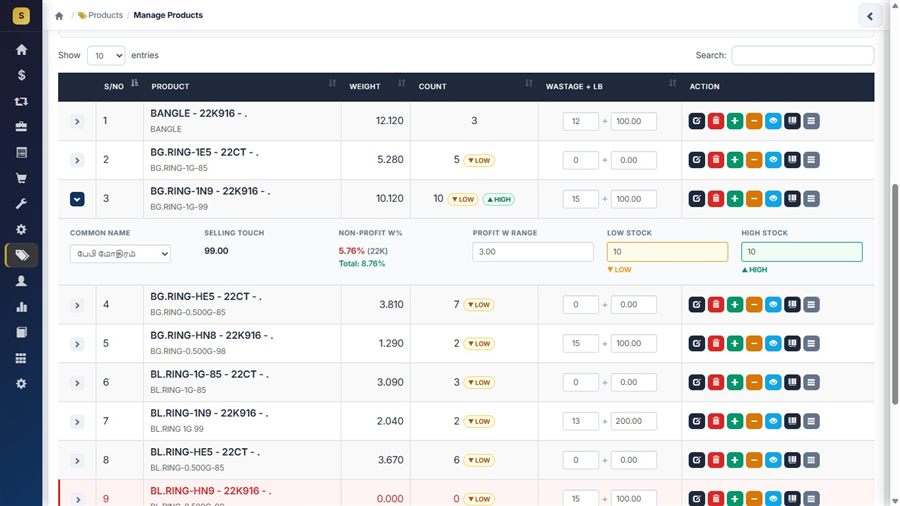Open the grid apps sidebar icon
The height and width of the screenshot is (506, 900).
(x=21, y=359)
